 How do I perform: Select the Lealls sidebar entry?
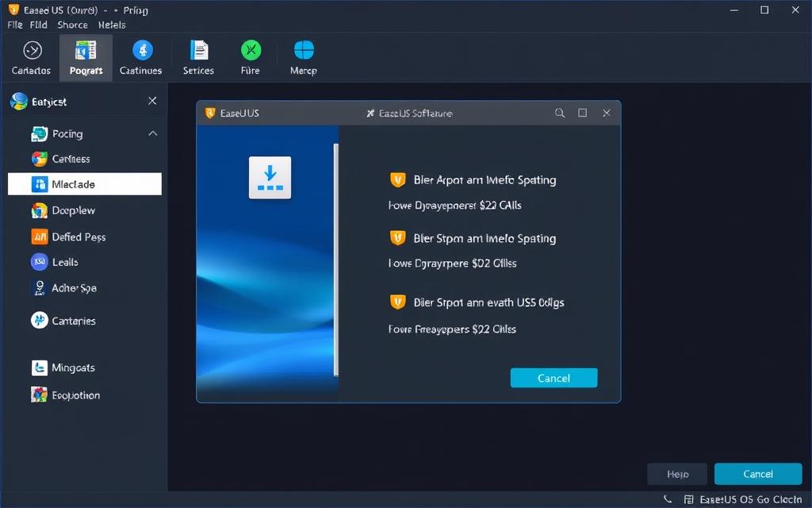(x=65, y=262)
